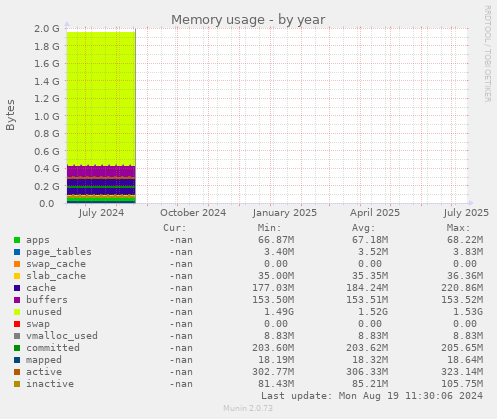Click the 'Cur:' column header

pyautogui.click(x=175, y=228)
